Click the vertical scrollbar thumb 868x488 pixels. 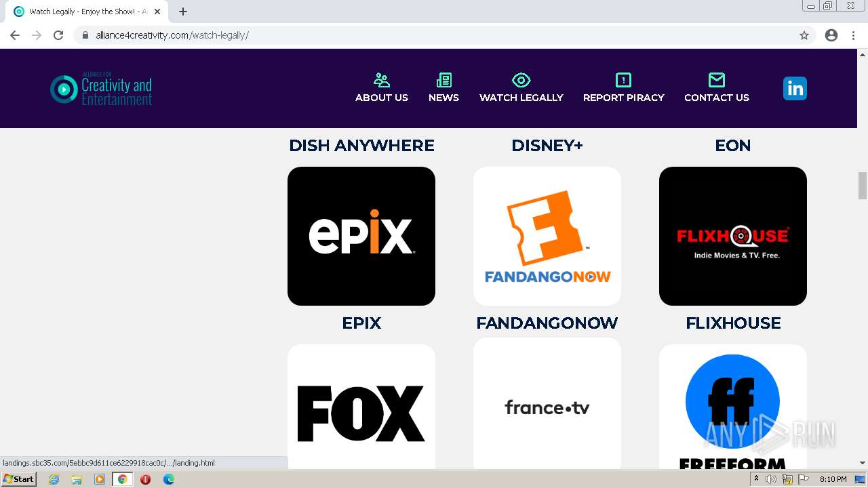coord(863,186)
